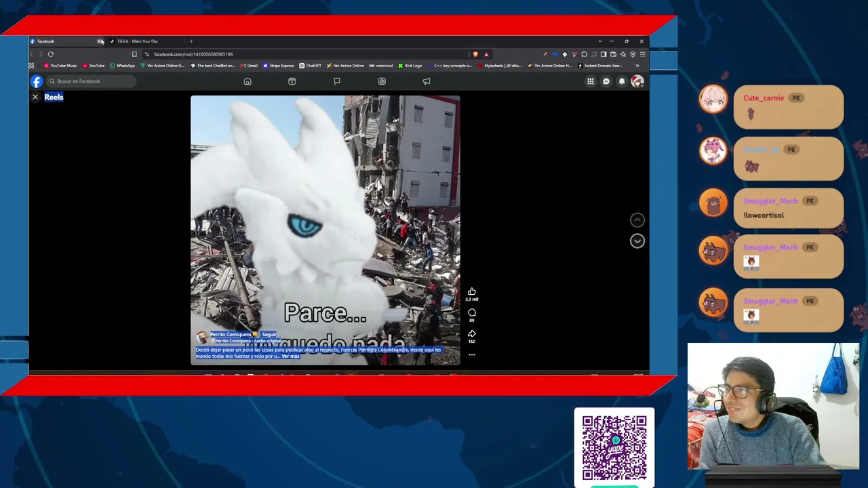Image resolution: width=868 pixels, height=488 pixels.
Task: Open the Brave Rewards triangle icon
Action: click(x=486, y=54)
